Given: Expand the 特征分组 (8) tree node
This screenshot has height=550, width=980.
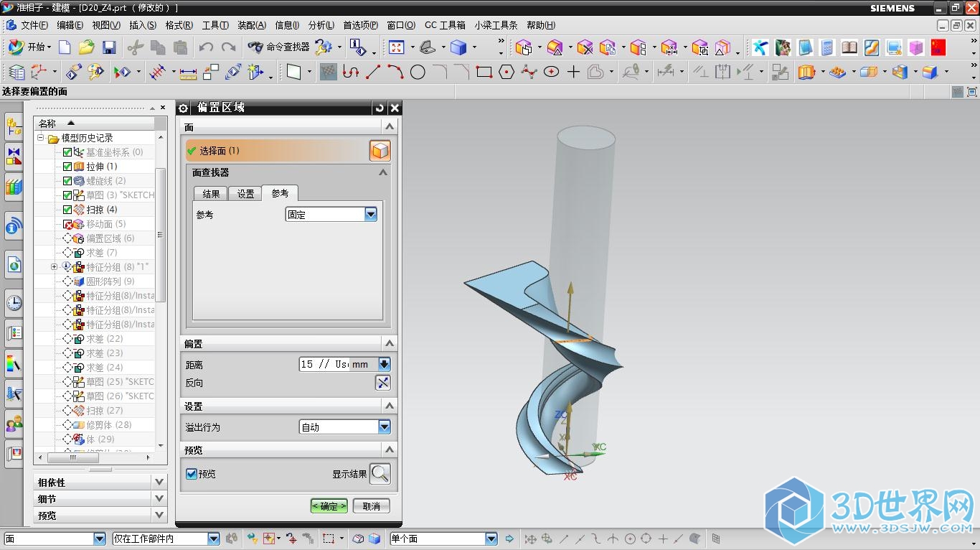Looking at the screenshot, I should (x=54, y=267).
